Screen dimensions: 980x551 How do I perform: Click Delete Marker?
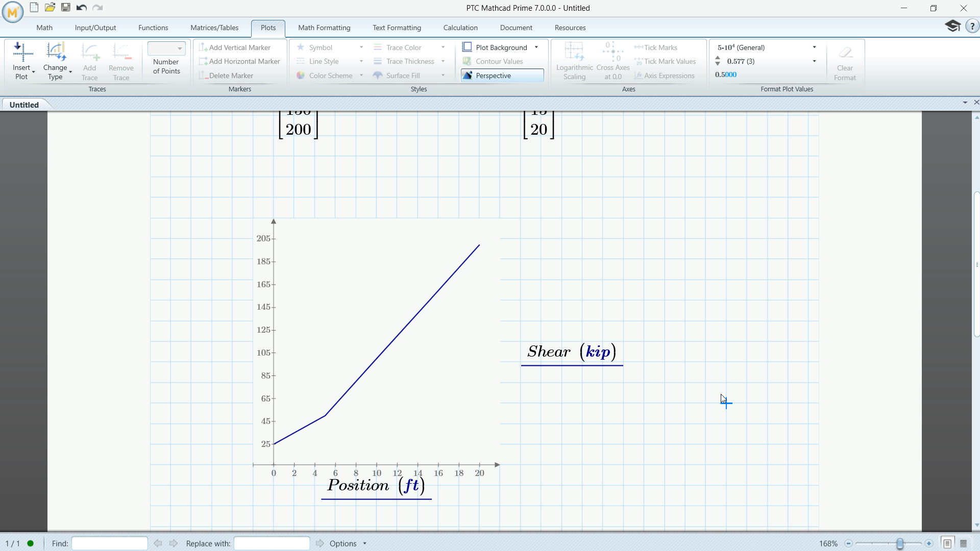click(x=226, y=76)
